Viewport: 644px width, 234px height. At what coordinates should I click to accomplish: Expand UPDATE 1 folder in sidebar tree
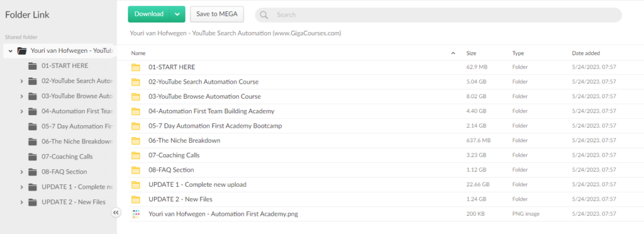coord(22,187)
